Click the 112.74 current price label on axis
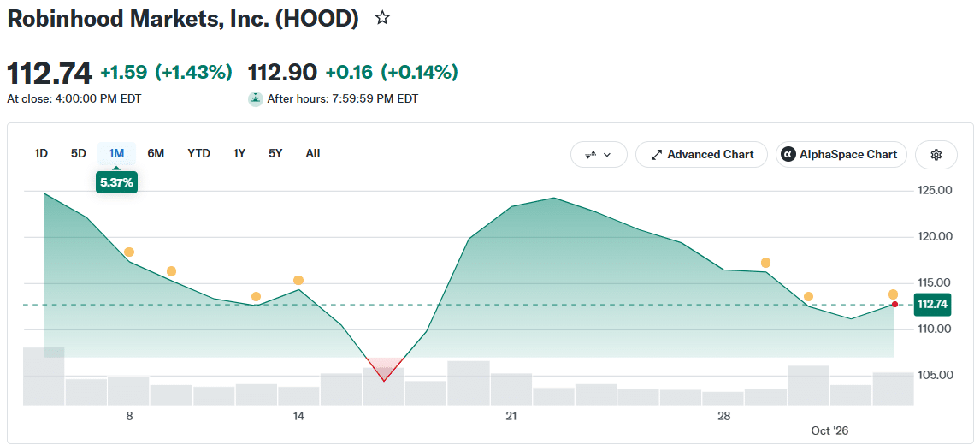Screen dimensions: 980x445 point(932,305)
